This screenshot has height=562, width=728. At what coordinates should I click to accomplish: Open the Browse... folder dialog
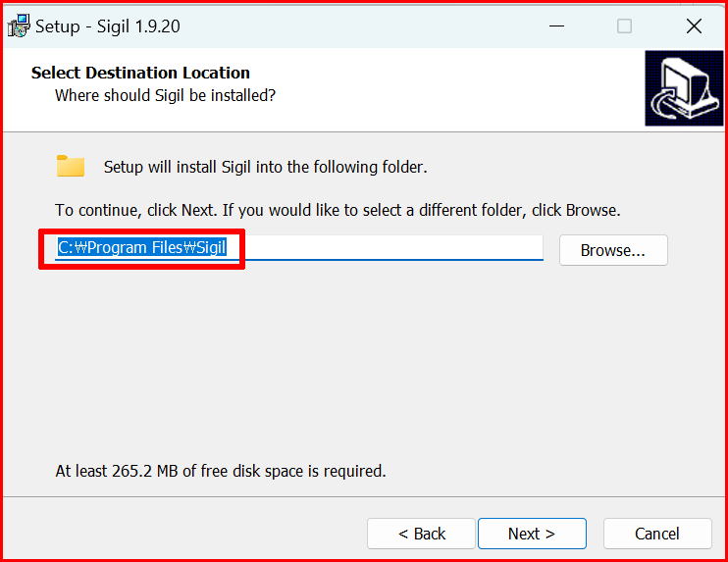(613, 250)
